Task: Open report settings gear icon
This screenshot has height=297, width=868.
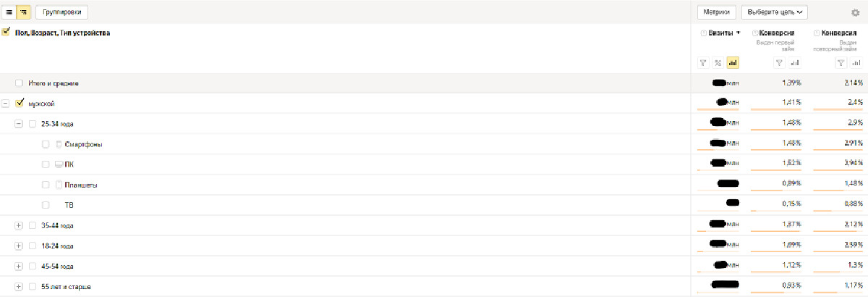Action: pyautogui.click(x=855, y=12)
